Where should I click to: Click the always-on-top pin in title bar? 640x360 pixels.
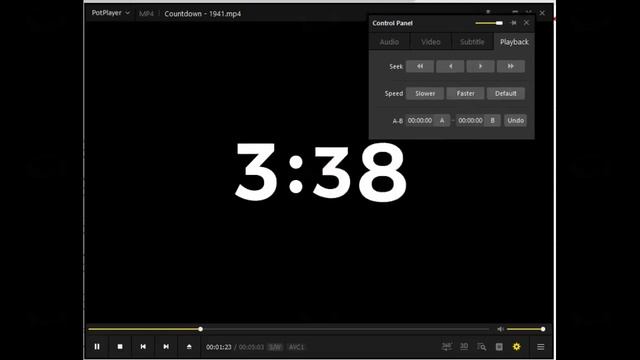pyautogui.click(x=488, y=12)
